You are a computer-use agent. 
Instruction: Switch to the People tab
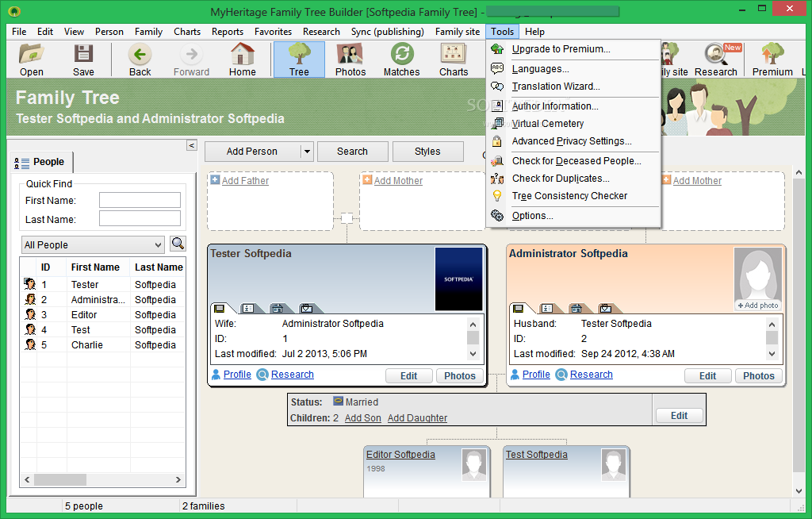point(41,162)
